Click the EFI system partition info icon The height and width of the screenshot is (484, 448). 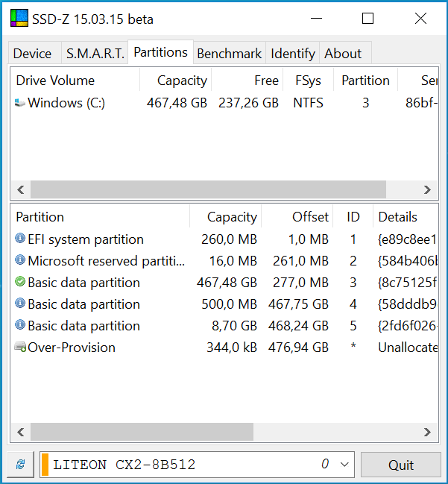pyautogui.click(x=20, y=239)
